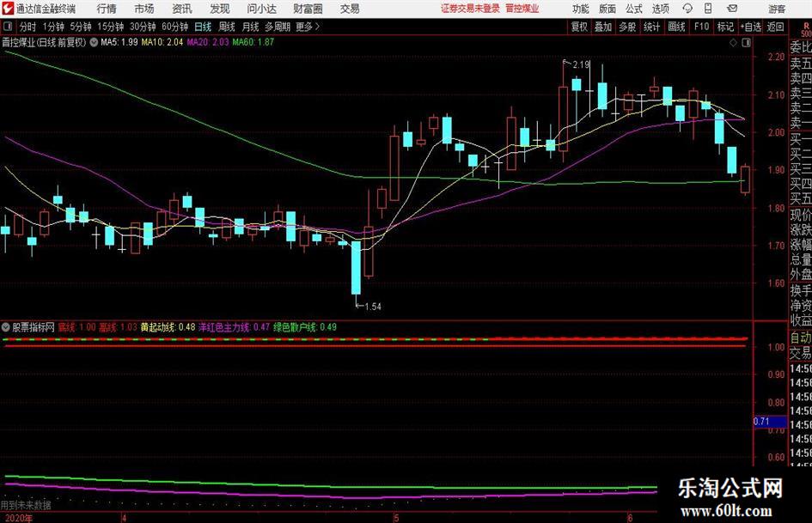Add stock with the +自选 button
This screenshot has width=812, height=523.
750,27
